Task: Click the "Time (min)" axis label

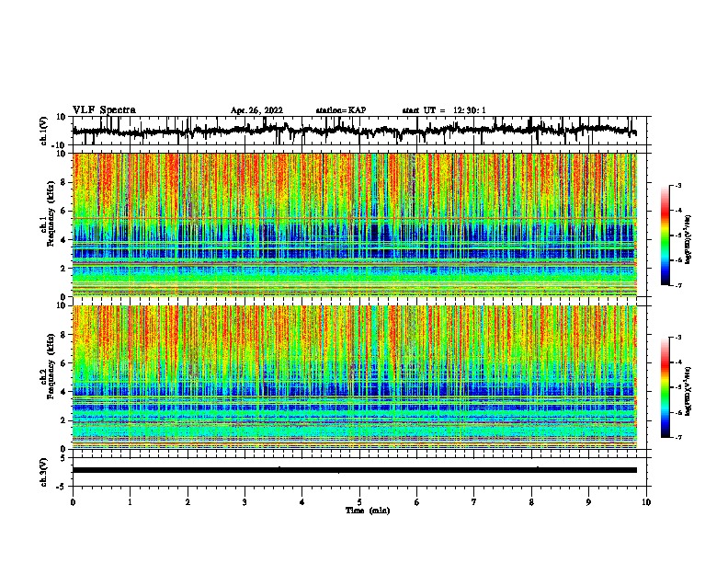Action: [368, 511]
